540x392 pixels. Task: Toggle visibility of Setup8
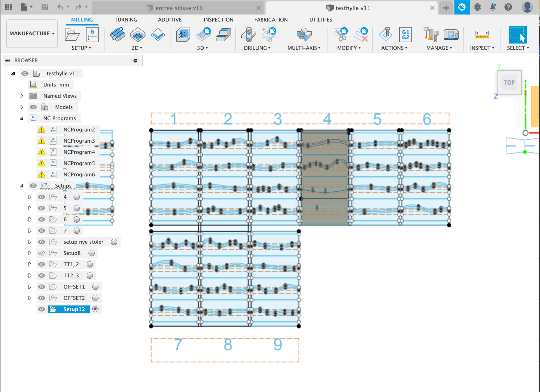(x=41, y=253)
